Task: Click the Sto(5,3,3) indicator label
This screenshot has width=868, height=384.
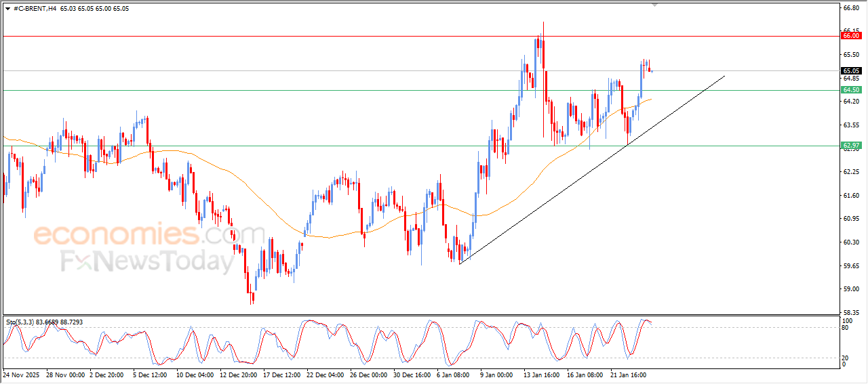Action: coord(20,322)
